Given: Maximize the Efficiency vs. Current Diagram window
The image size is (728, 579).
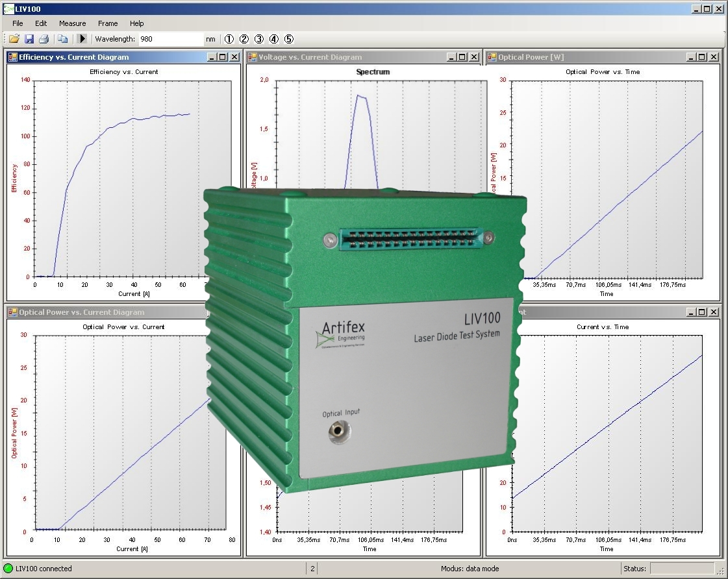Looking at the screenshot, I should tap(223, 57).
